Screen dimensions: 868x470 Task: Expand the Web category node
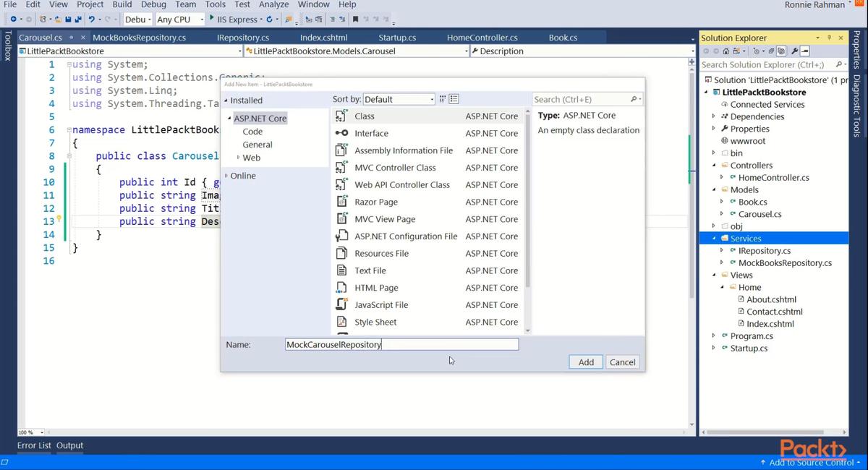[238, 158]
